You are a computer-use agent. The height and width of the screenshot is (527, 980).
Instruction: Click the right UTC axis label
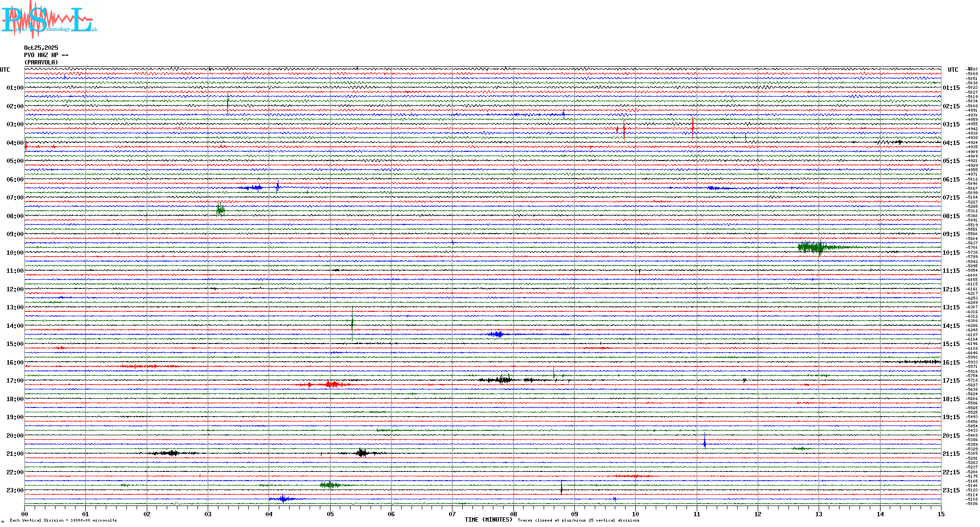pos(953,70)
